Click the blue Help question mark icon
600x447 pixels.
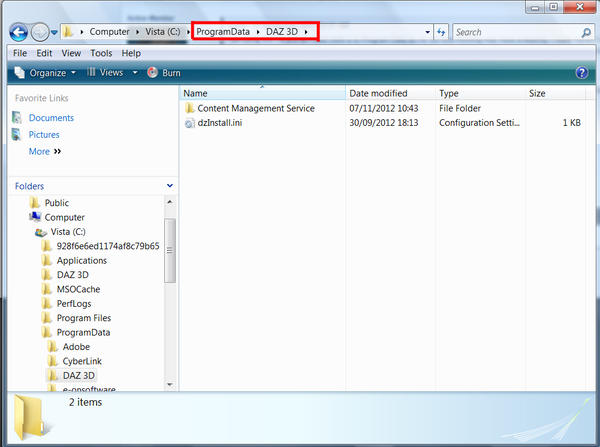pos(582,73)
